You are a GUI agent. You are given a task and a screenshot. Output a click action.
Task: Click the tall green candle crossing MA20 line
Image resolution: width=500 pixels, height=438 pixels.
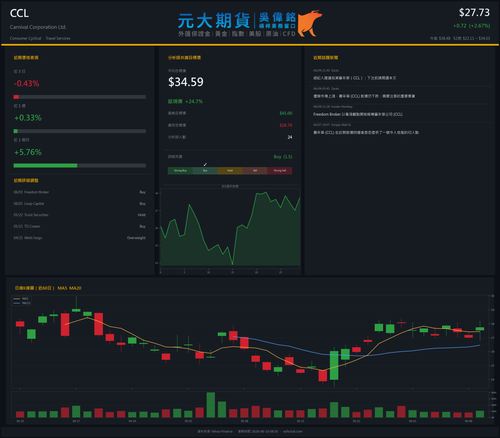click(x=334, y=365)
